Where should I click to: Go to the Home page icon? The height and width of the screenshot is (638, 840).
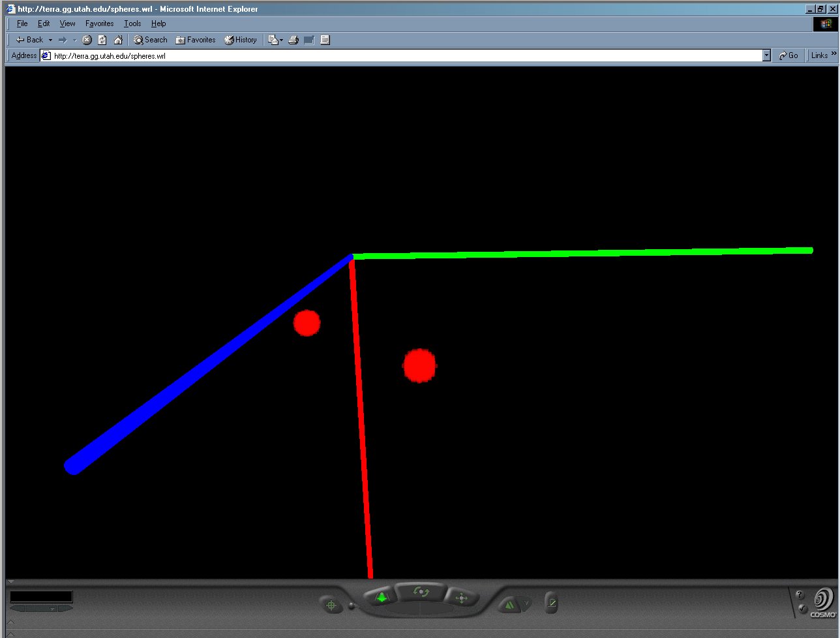[x=118, y=40]
